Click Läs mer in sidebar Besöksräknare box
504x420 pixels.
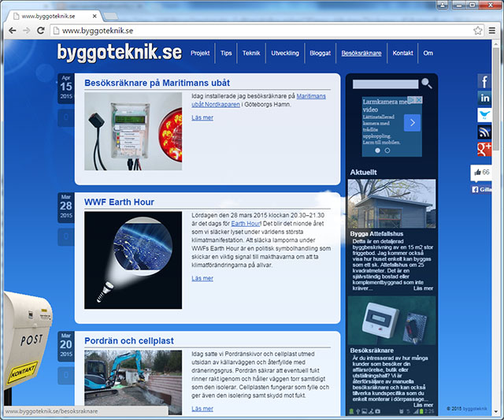(x=424, y=405)
